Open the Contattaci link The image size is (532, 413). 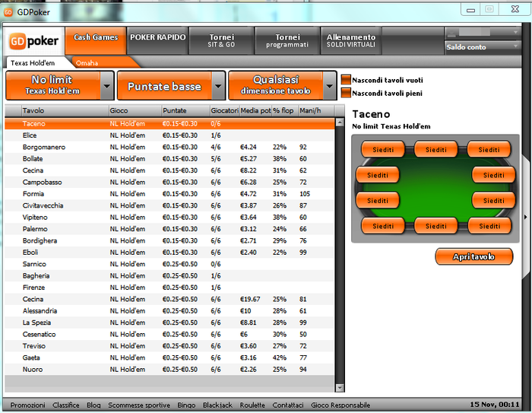(288, 405)
